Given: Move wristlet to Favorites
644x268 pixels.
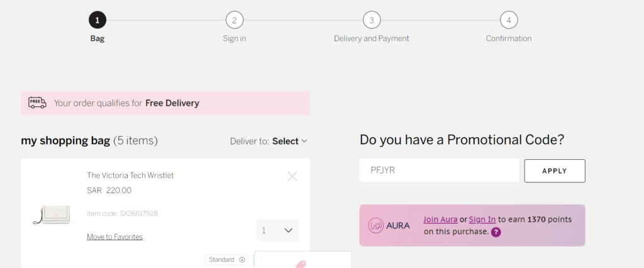Looking at the screenshot, I should [114, 237].
